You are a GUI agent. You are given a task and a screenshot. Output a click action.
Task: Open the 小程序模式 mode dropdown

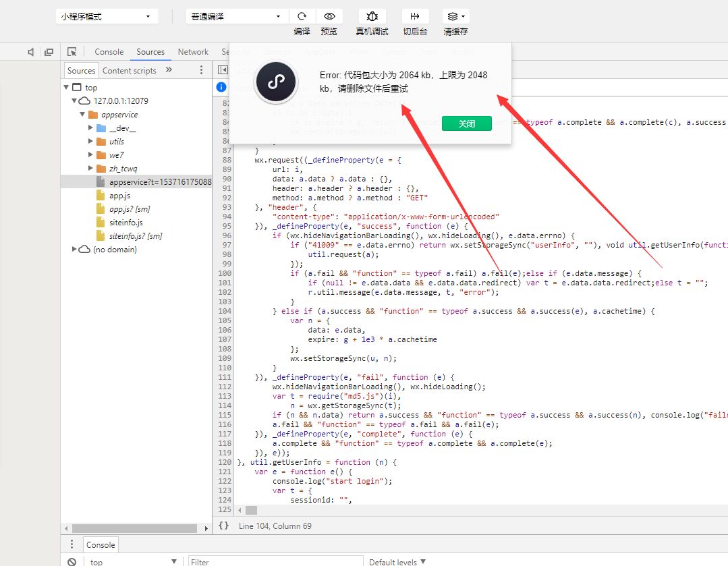pos(107,16)
